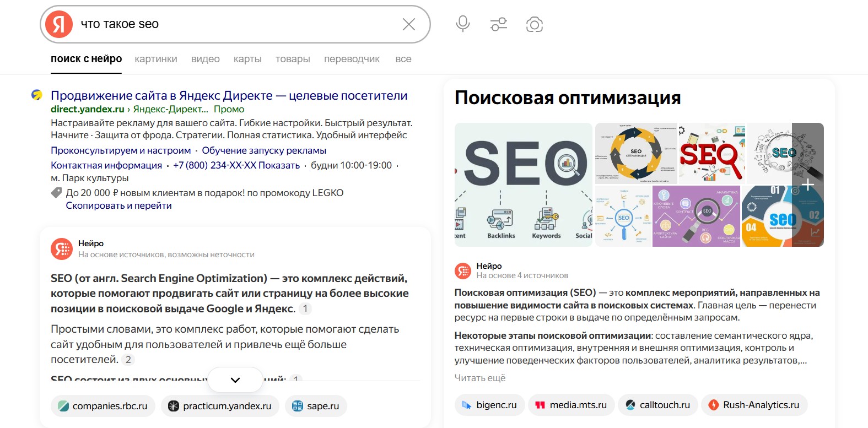Open 'Проконсультируем и настроим' sitelink

pos(121,150)
